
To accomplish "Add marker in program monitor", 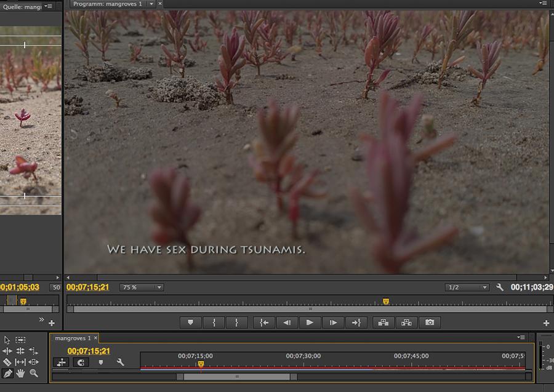I will point(190,322).
